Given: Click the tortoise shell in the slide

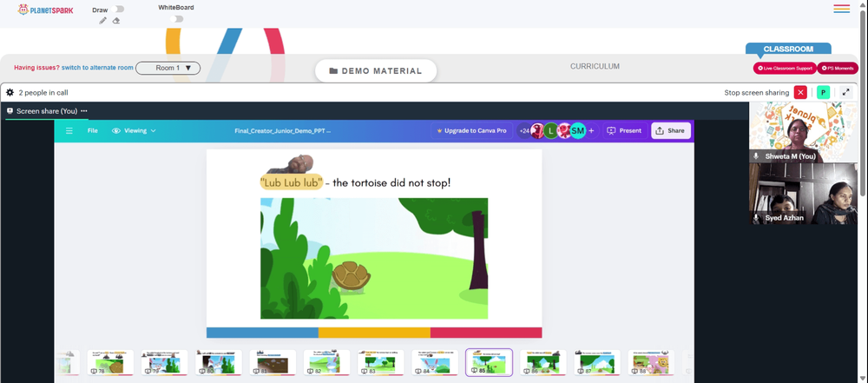Looking at the screenshot, I should click(x=351, y=274).
